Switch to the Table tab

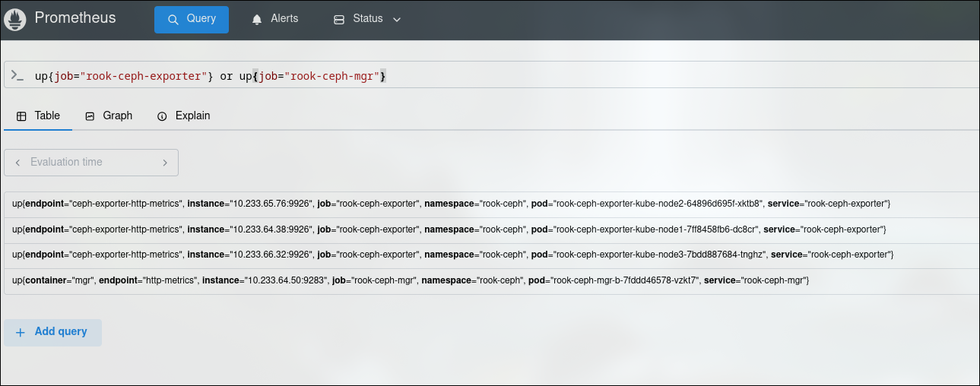(x=38, y=115)
